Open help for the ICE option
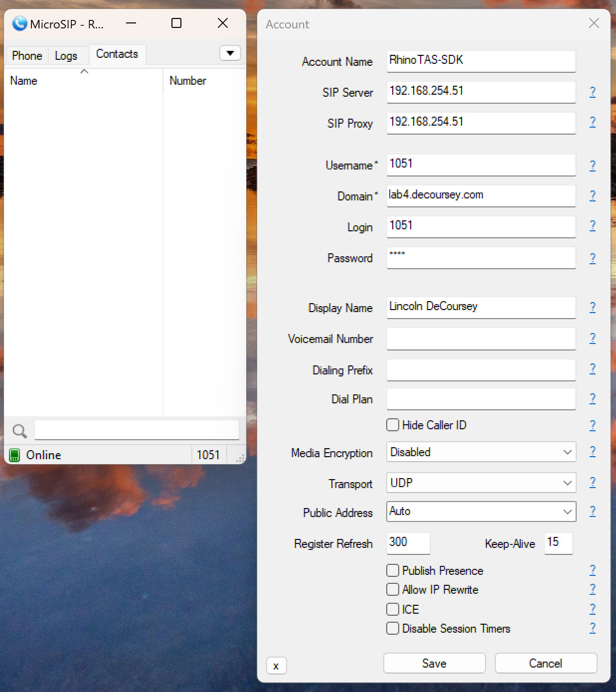 coord(593,609)
